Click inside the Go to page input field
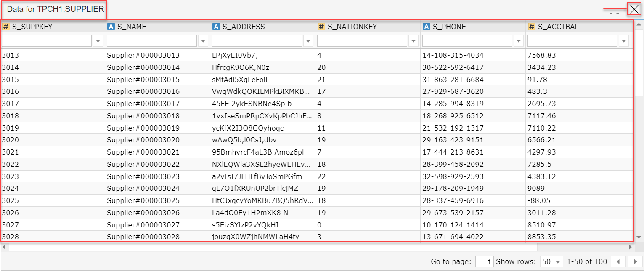Viewport: 644px width, 272px height. coord(485,261)
